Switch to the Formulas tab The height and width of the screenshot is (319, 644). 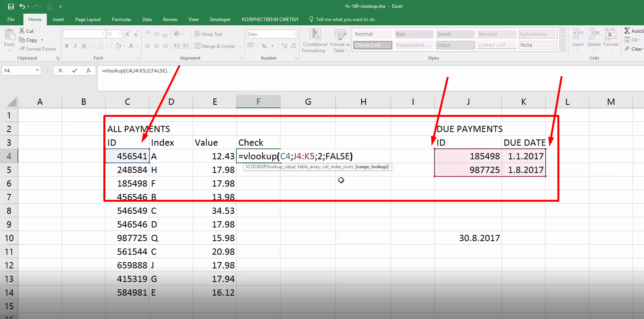[121, 19]
